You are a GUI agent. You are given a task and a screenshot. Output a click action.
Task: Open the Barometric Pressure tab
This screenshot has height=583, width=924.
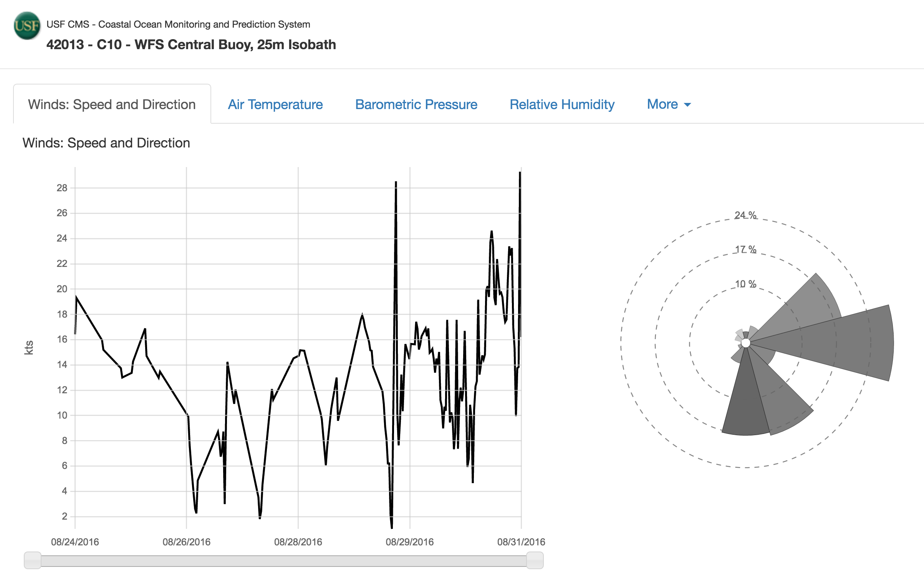(416, 104)
